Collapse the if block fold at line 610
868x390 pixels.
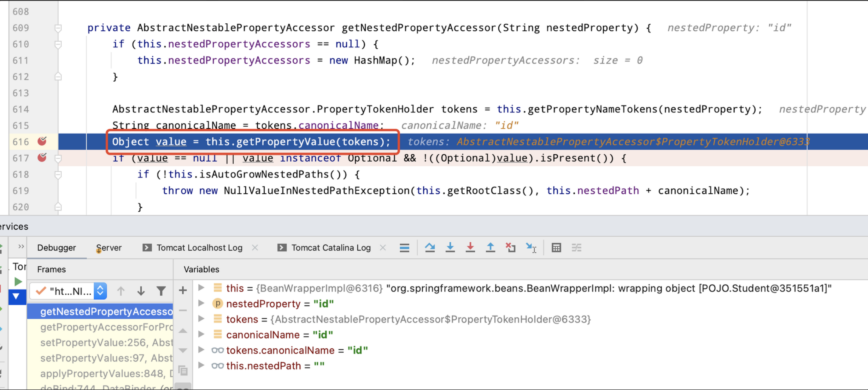pos(58,44)
